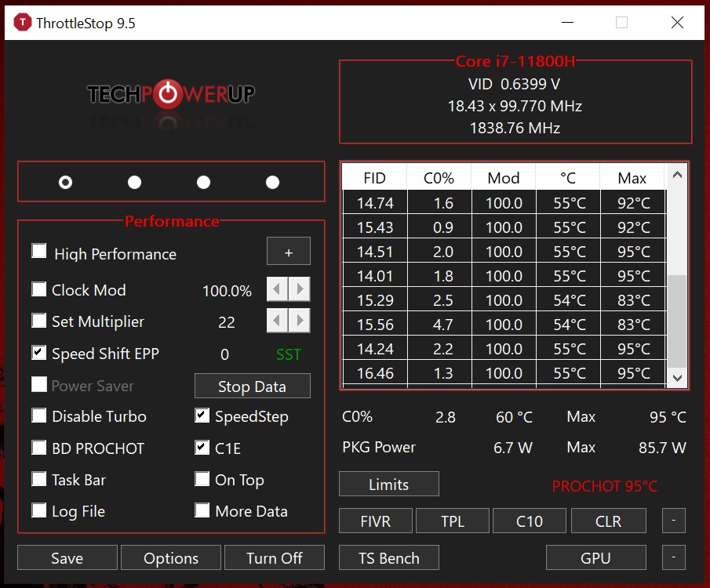Click the TechPowerUp logo
Image resolution: width=710 pixels, height=588 pixels.
click(x=171, y=94)
